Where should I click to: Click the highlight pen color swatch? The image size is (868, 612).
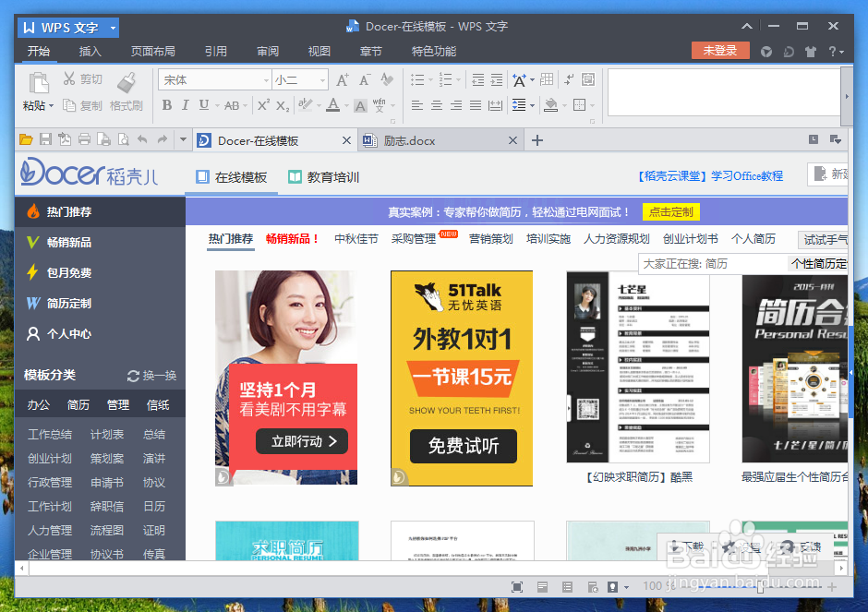pos(306,104)
